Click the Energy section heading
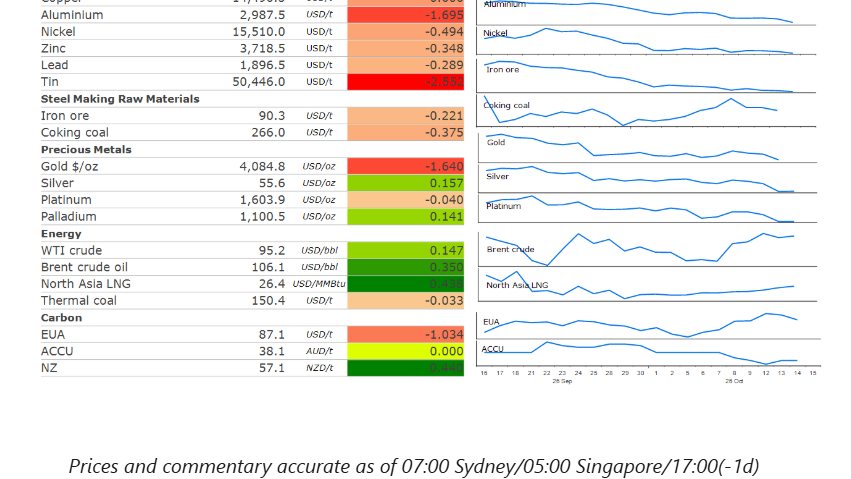 61,234
